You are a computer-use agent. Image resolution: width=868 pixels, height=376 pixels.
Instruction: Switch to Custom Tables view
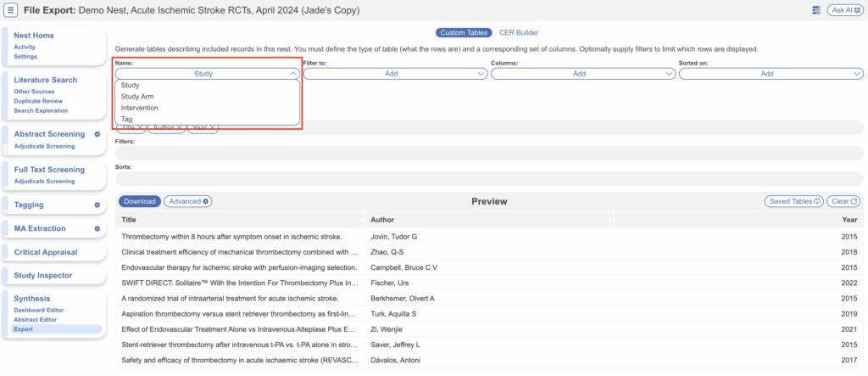464,32
